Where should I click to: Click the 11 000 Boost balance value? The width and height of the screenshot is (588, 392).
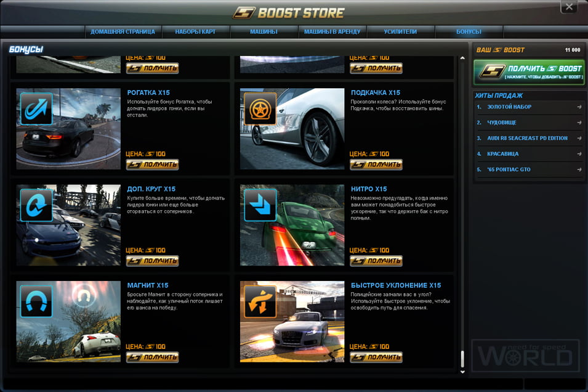(x=572, y=50)
